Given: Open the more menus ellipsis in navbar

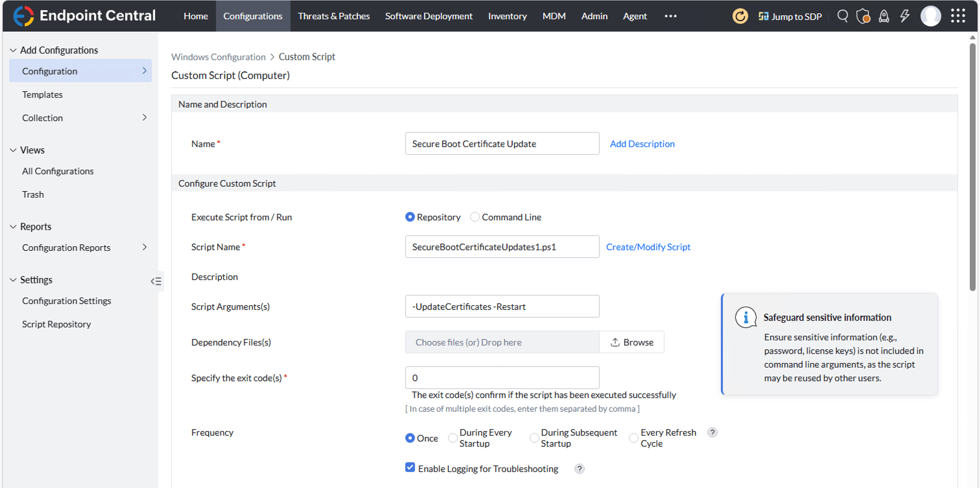Looking at the screenshot, I should (x=670, y=16).
